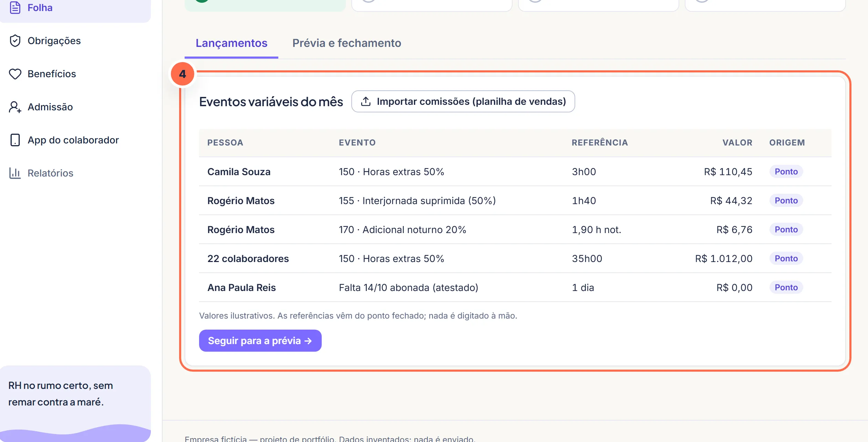The width and height of the screenshot is (868, 442).
Task: Click the Falta 14/10 abonada (atestado) event
Action: (x=409, y=288)
